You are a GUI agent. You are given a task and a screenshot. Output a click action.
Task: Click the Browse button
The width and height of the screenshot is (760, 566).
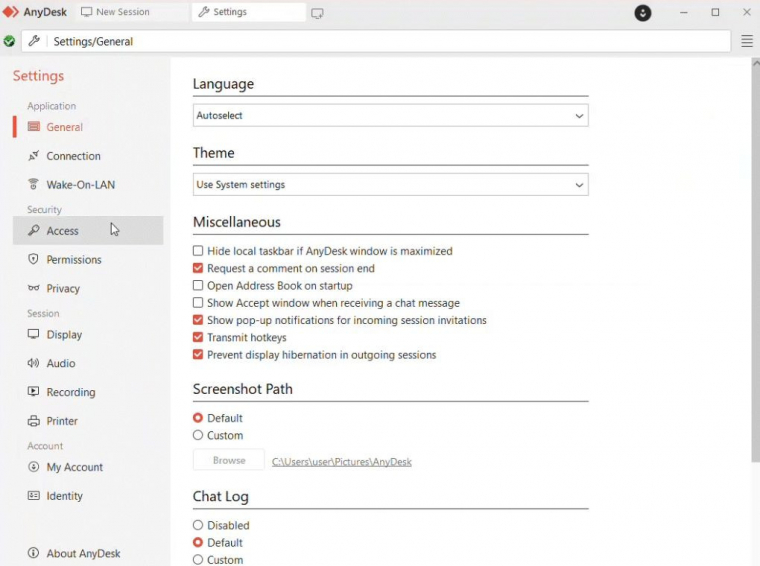point(229,460)
